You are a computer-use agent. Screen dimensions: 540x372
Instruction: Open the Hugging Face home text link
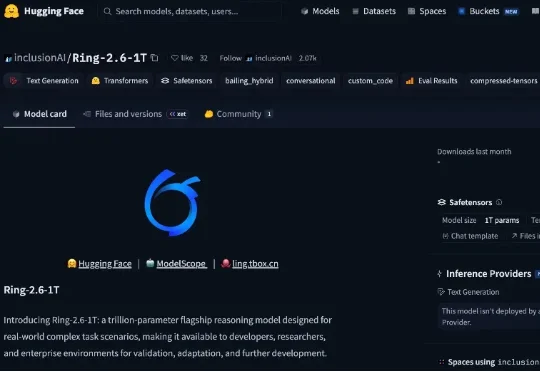(x=54, y=11)
